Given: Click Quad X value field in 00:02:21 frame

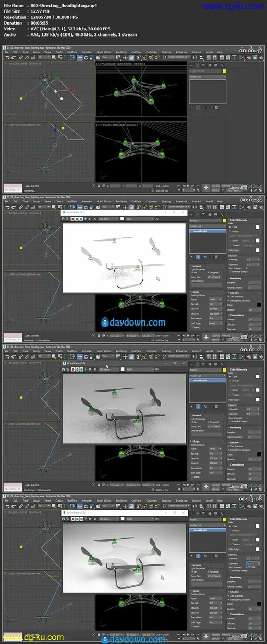Looking at the screenshot, I should [215, 458].
